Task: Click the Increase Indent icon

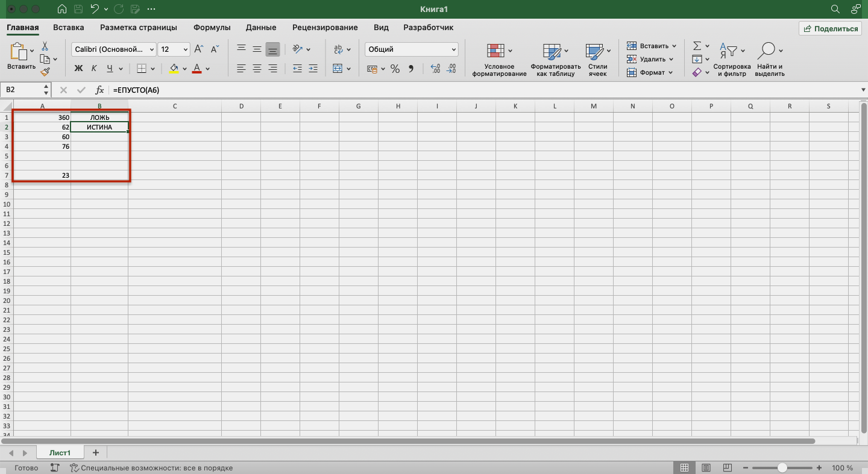Action: point(313,69)
